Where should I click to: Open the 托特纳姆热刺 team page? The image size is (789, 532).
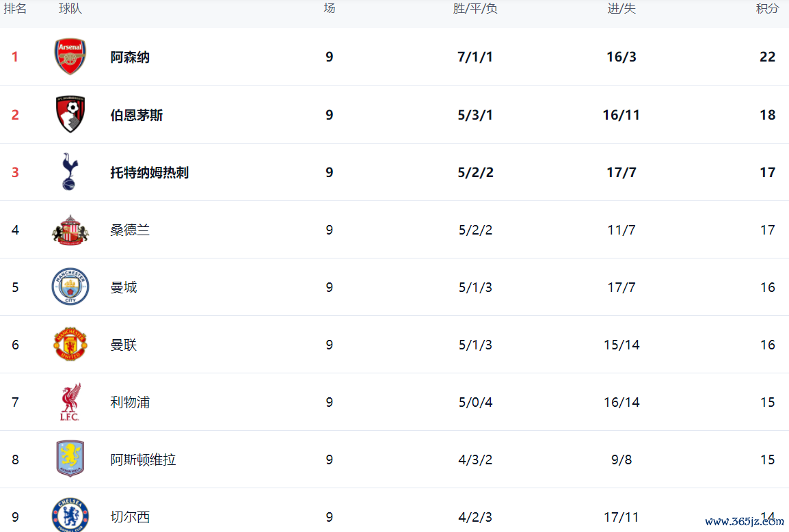click(x=149, y=172)
